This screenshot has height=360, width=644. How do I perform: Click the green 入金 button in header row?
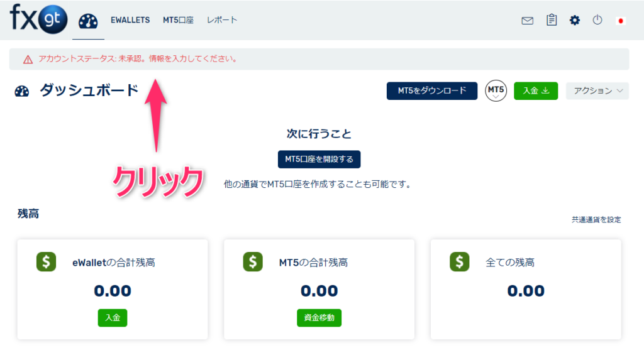click(x=536, y=90)
